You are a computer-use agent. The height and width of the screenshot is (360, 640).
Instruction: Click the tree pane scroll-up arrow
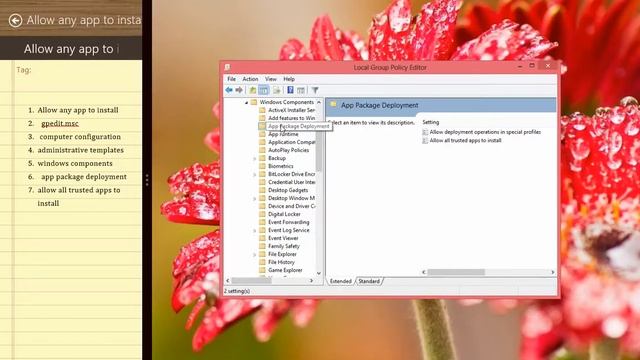(x=319, y=102)
